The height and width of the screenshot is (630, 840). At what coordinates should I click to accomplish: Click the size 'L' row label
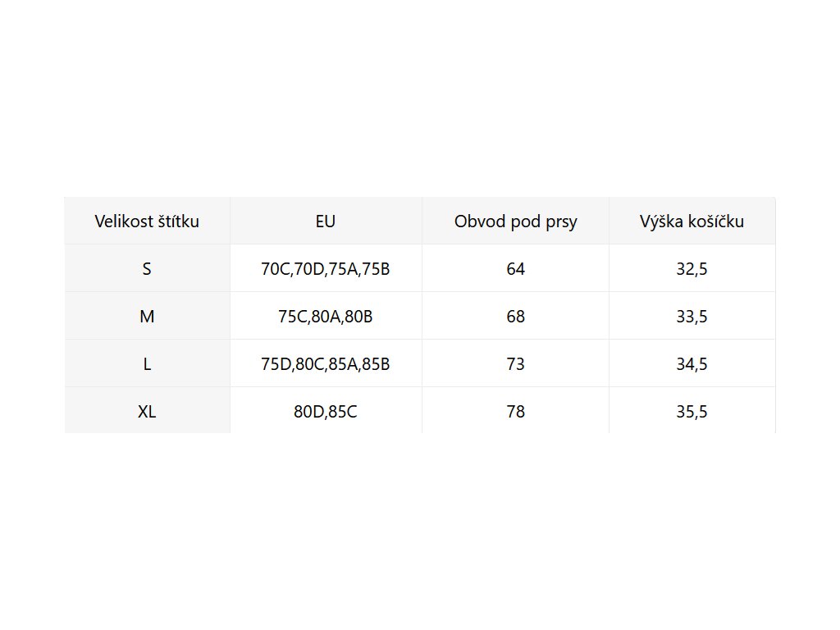(x=147, y=363)
